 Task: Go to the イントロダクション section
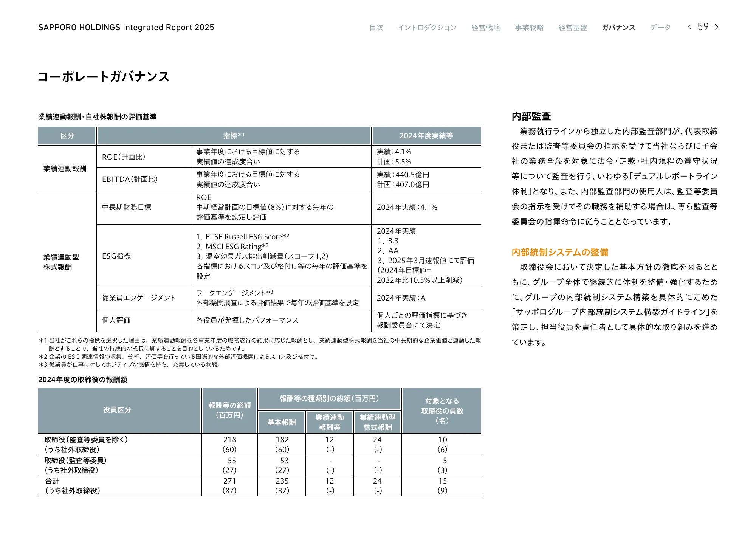pos(427,28)
